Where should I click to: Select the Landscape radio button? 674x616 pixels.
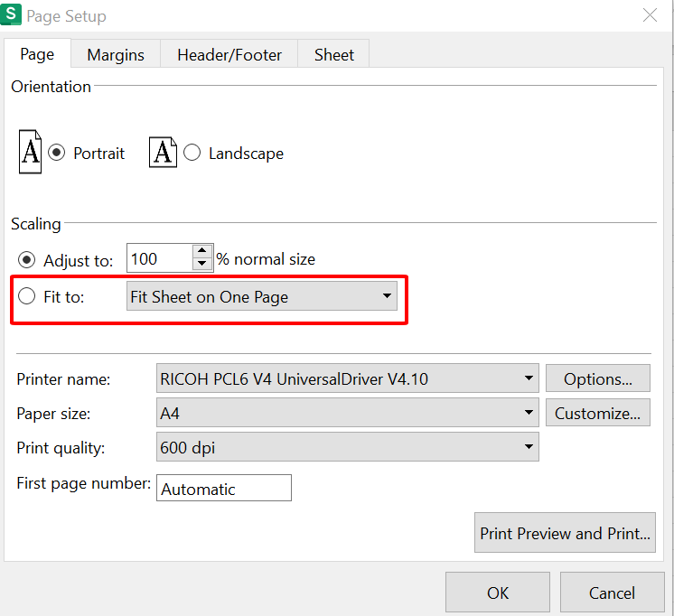pos(192,154)
